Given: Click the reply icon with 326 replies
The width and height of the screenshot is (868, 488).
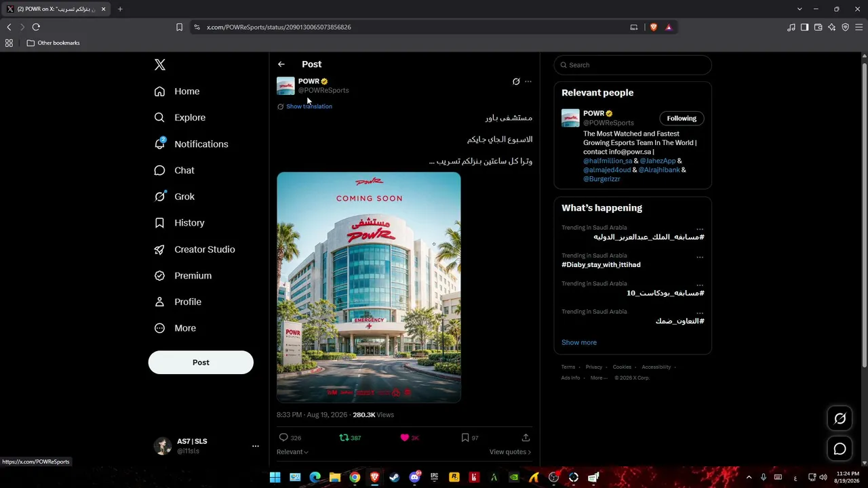Looking at the screenshot, I should point(283,438).
